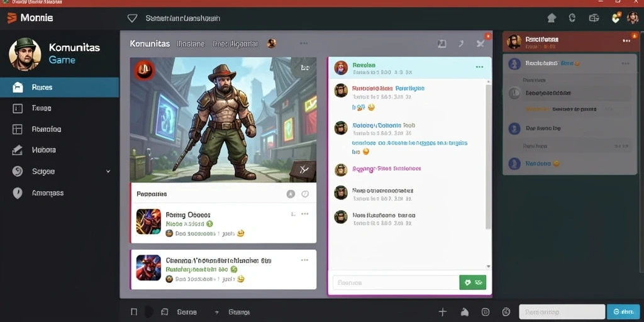Click the red round badge on the hero image
The width and height of the screenshot is (644, 322).
144,70
